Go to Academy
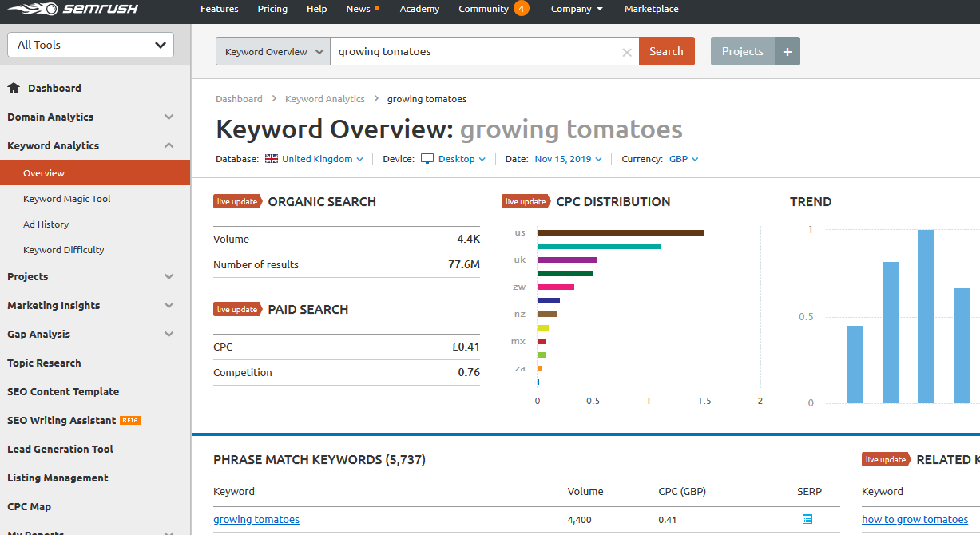This screenshot has height=535, width=980. [419, 9]
